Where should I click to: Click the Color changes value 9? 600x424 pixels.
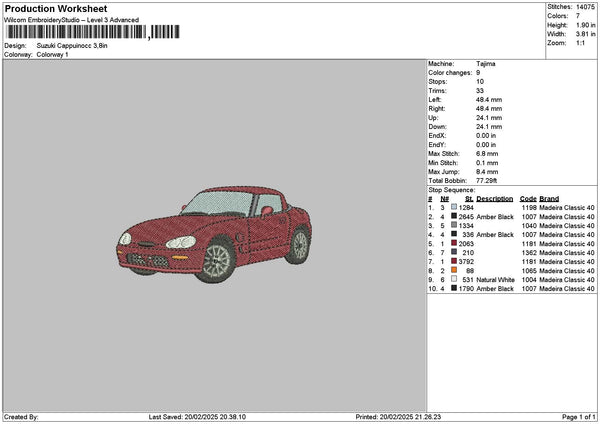pyautogui.click(x=478, y=73)
